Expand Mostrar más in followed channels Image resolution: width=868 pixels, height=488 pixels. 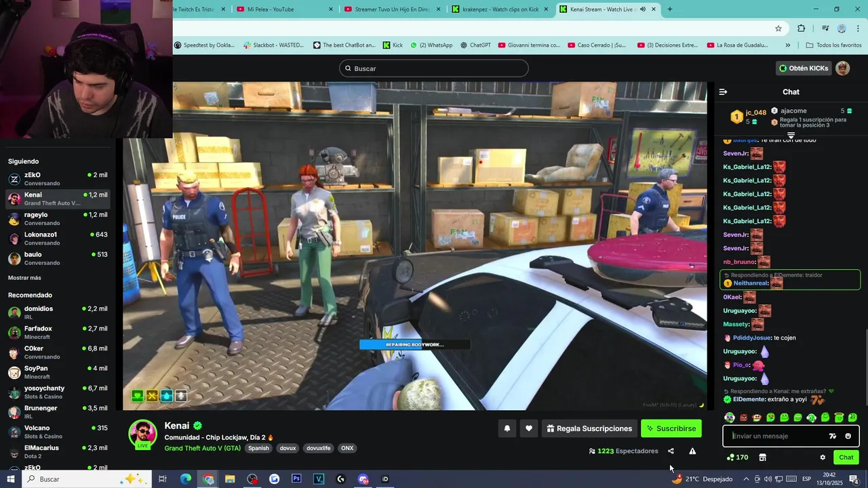[24, 278]
